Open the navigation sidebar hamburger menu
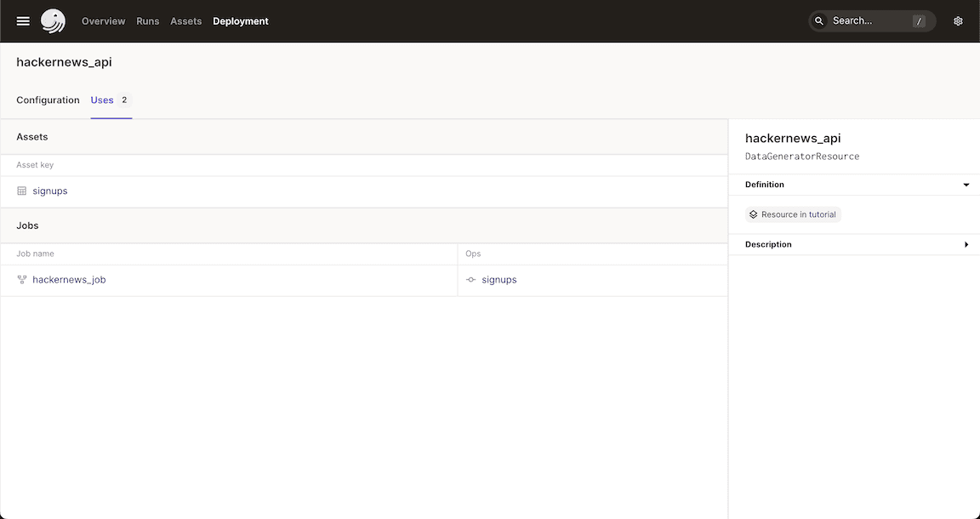The height and width of the screenshot is (519, 980). point(22,20)
